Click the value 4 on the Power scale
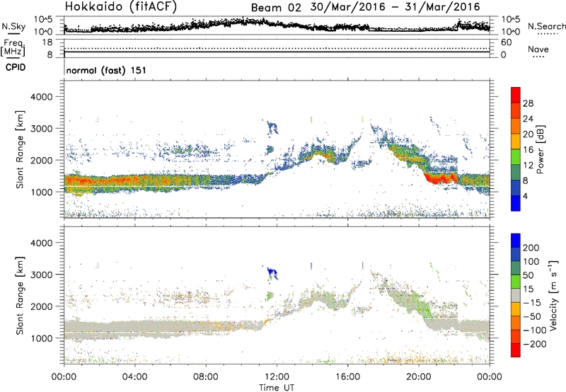 [x=525, y=196]
